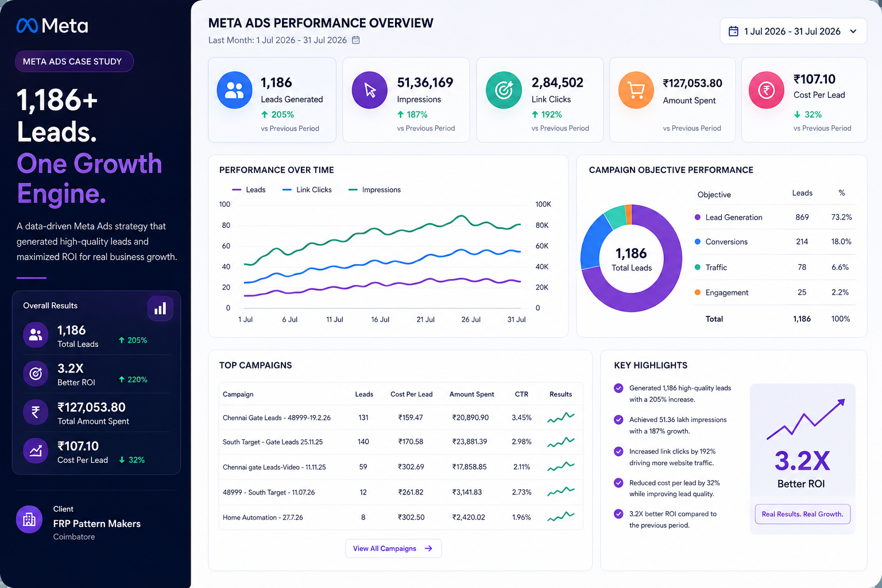The image size is (882, 588).
Task: Click the 16 Jul label on chart axis
Action: [x=380, y=319]
